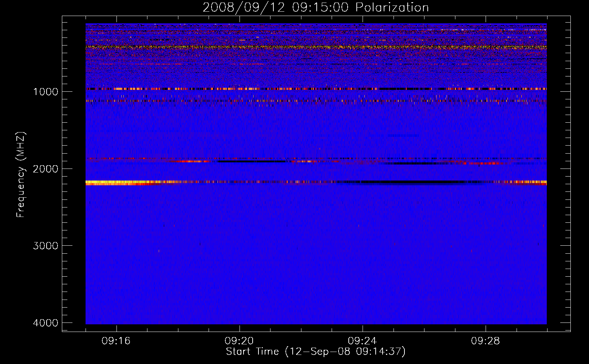Click the 'Start Time (12-Sep-08 09:14:37)' label

[x=316, y=352]
